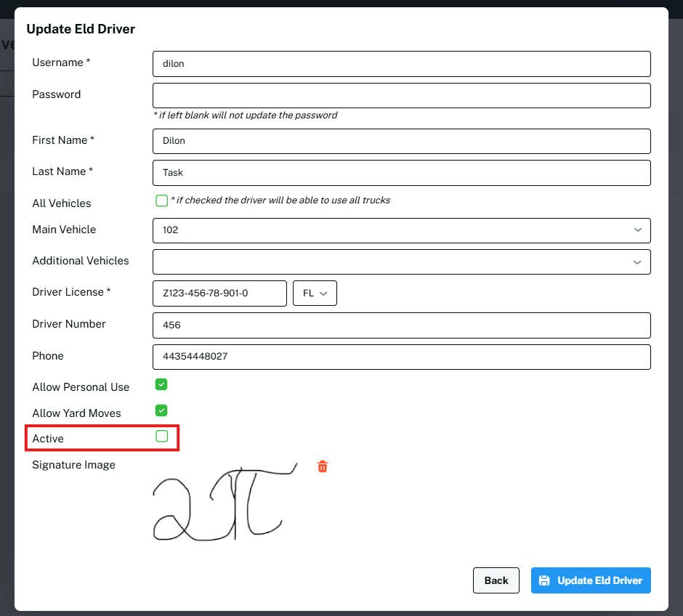This screenshot has width=683, height=616.
Task: Uncheck Allow Yard Moves
Action: pos(162,410)
